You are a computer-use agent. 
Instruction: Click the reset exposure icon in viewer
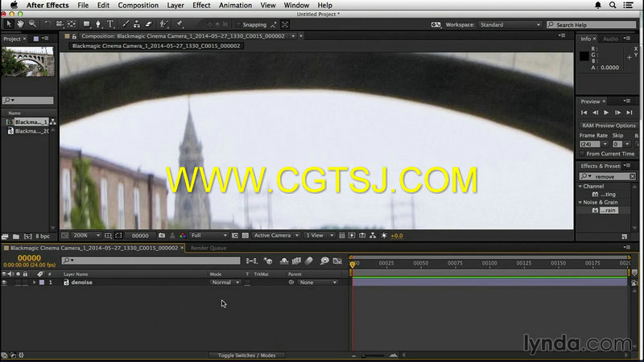tap(384, 236)
